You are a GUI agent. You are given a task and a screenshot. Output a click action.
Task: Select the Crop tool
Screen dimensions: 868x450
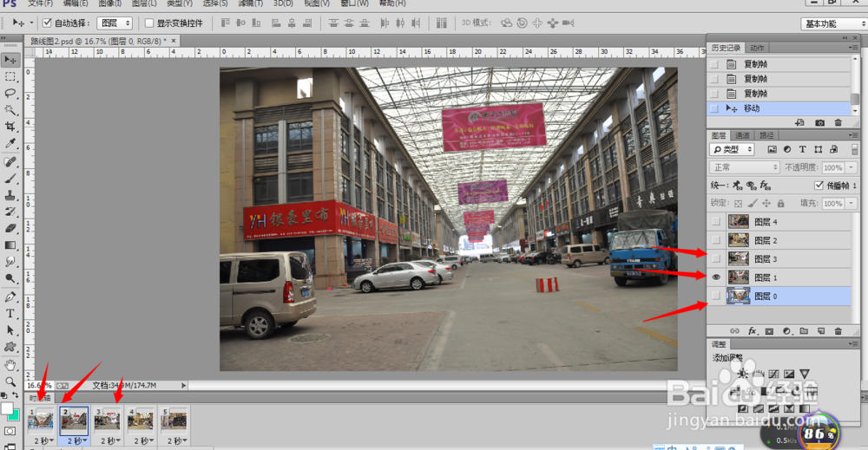10,127
